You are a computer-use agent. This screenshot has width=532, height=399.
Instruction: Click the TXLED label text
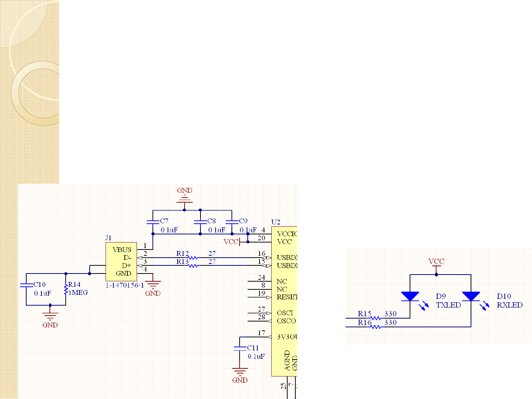(449, 305)
